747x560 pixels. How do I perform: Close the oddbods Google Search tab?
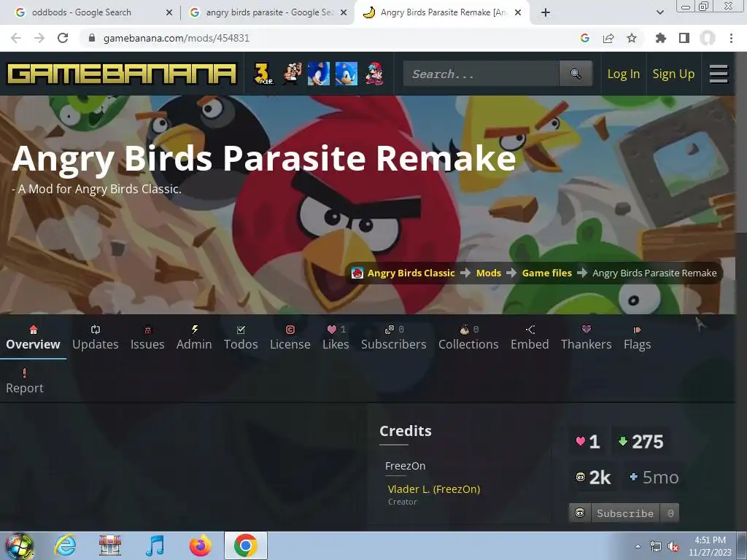pos(169,12)
